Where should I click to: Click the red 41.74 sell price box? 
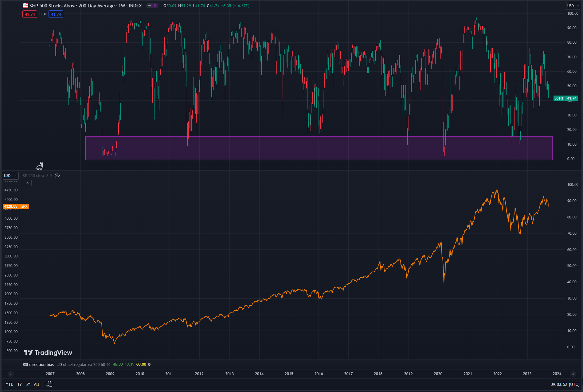[x=30, y=14]
